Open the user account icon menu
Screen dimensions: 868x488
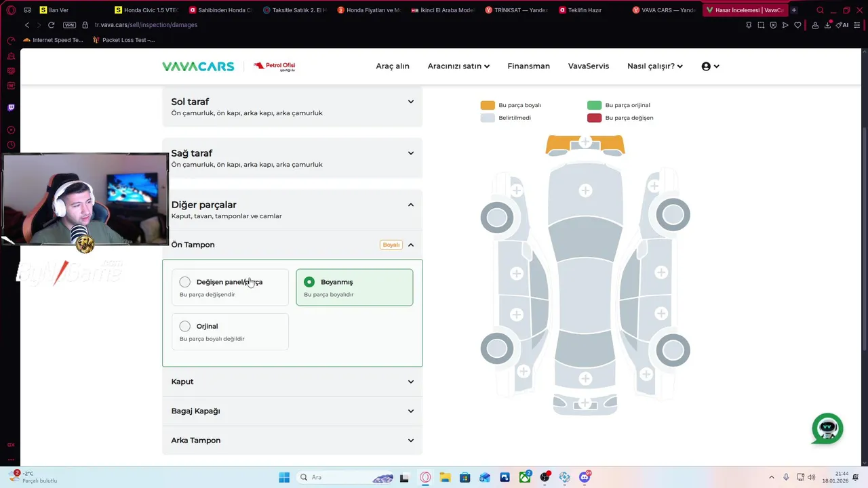710,66
